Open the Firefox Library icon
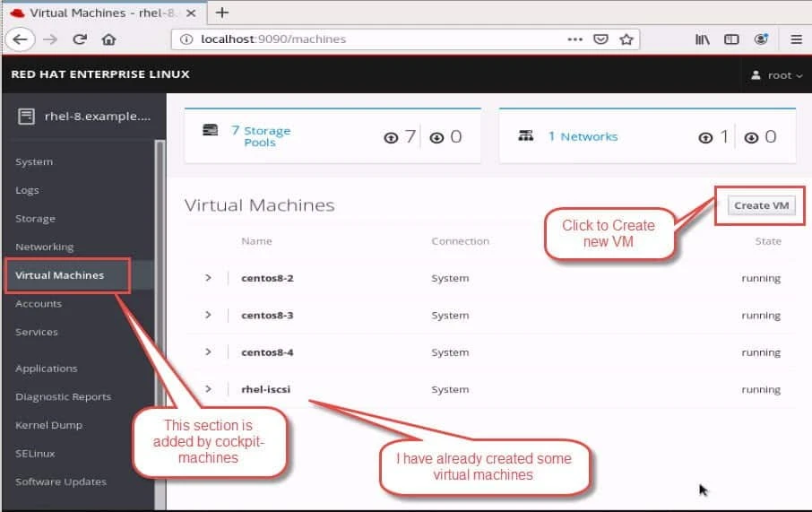This screenshot has height=512, width=812. point(703,39)
